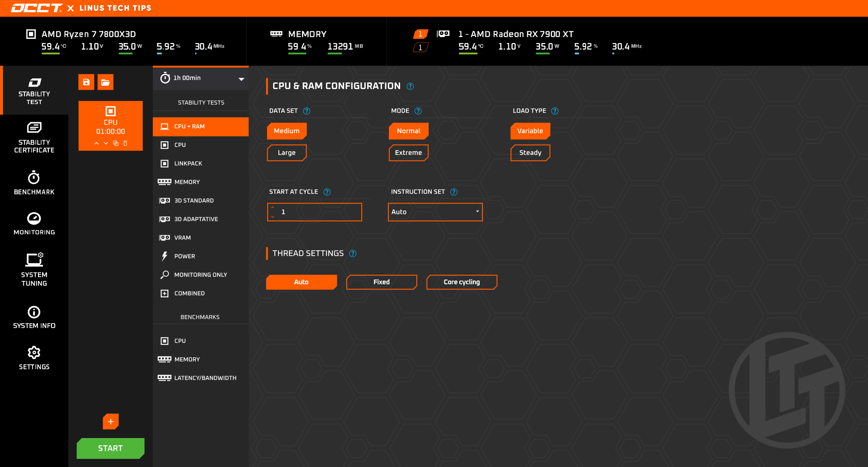Open the System Tuning section
Viewport: 868px width, 467px height.
click(34, 269)
